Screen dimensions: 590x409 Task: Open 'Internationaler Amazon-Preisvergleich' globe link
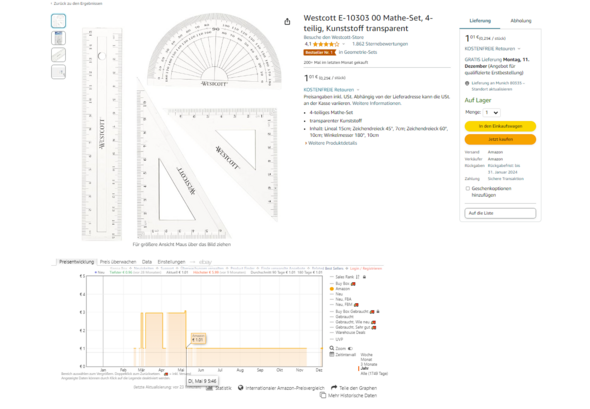[281, 388]
